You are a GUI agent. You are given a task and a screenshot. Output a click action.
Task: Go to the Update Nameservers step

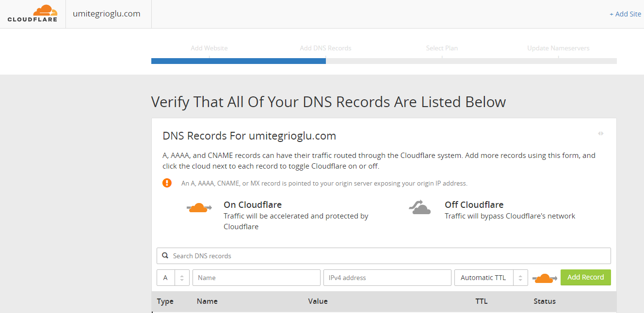558,48
